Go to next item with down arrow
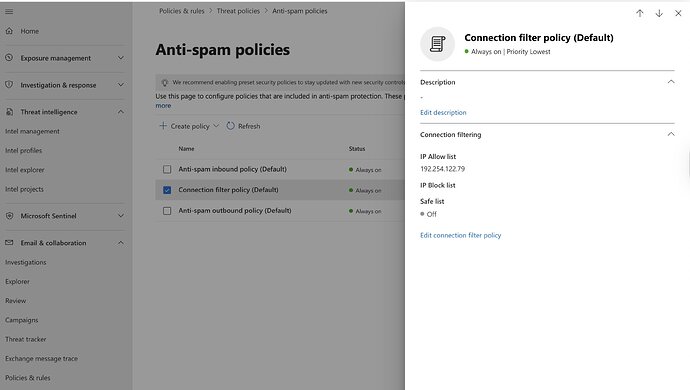 click(659, 13)
